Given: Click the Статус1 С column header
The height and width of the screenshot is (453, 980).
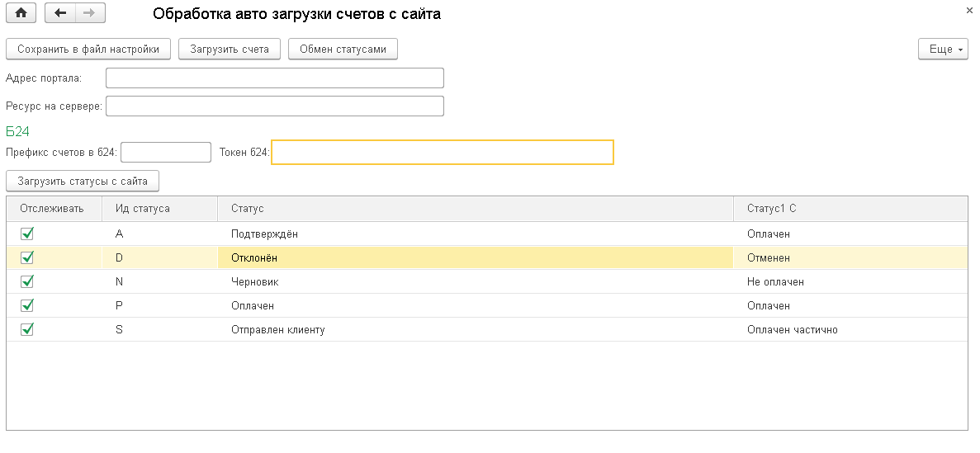Looking at the screenshot, I should (x=850, y=209).
